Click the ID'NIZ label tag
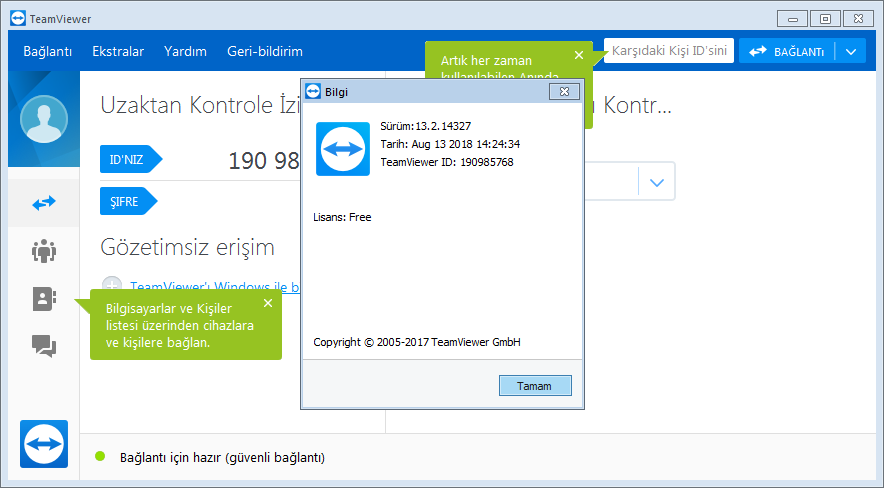The height and width of the screenshot is (488, 884). point(131,159)
